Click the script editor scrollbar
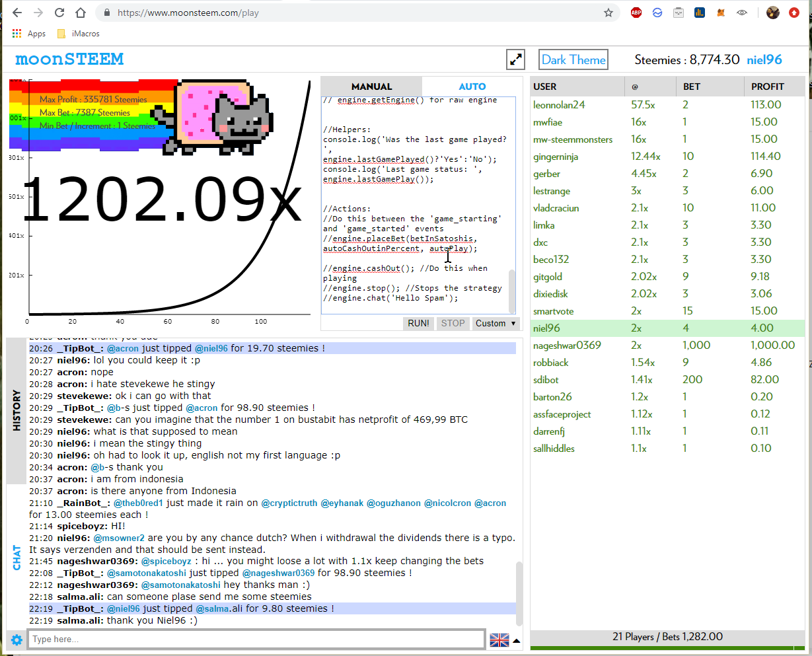812x656 pixels. (512, 291)
